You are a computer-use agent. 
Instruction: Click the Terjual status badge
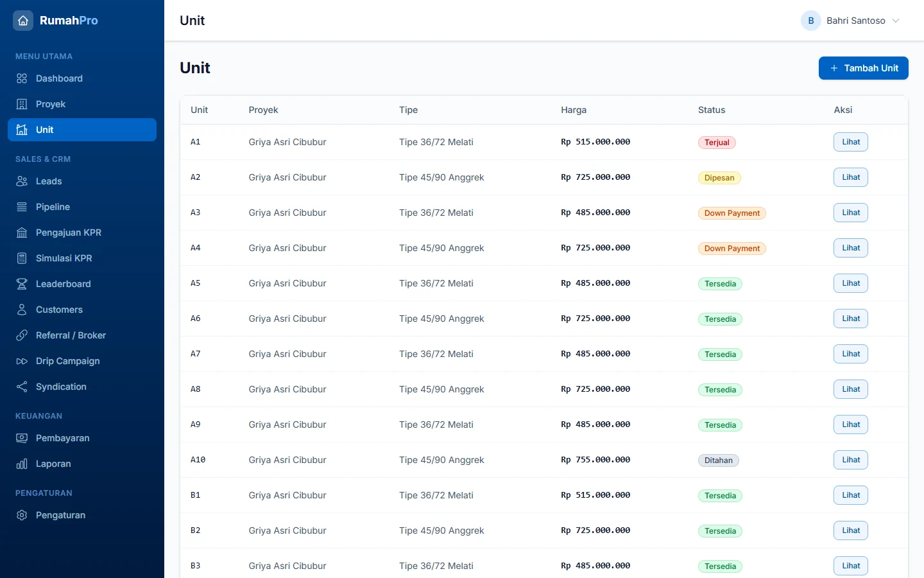click(x=717, y=143)
